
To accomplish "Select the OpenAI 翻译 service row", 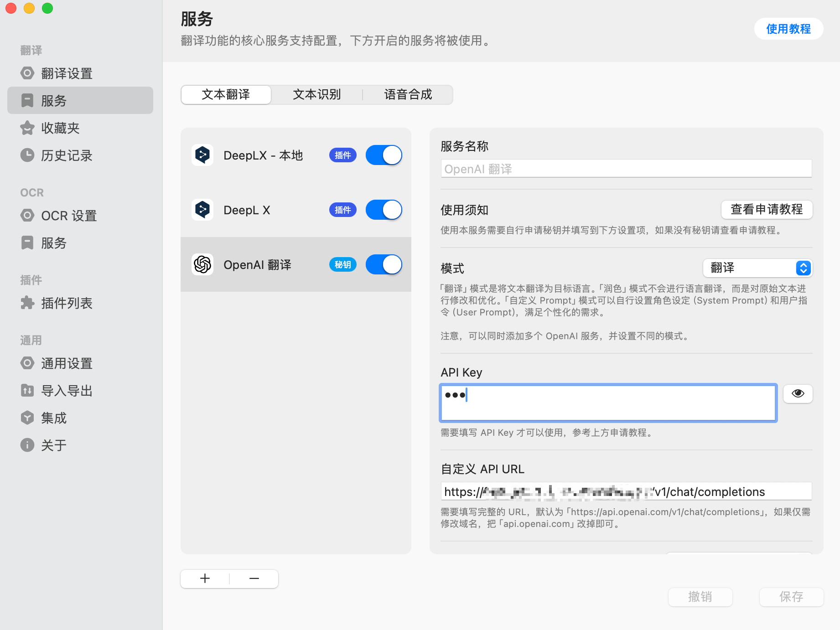I will (x=296, y=264).
